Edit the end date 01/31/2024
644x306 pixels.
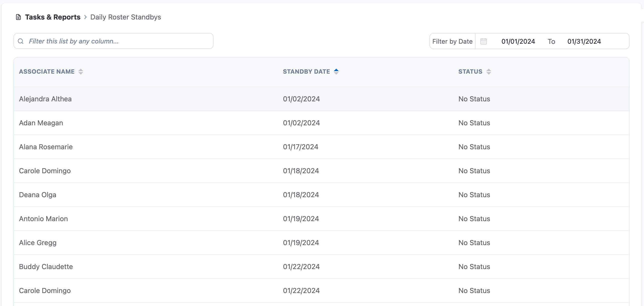(x=584, y=41)
